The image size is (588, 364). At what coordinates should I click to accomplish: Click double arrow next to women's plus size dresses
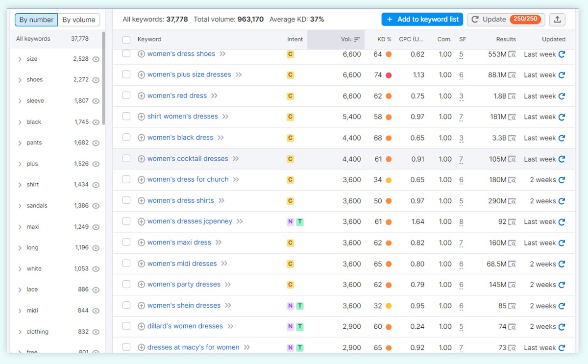click(x=239, y=75)
